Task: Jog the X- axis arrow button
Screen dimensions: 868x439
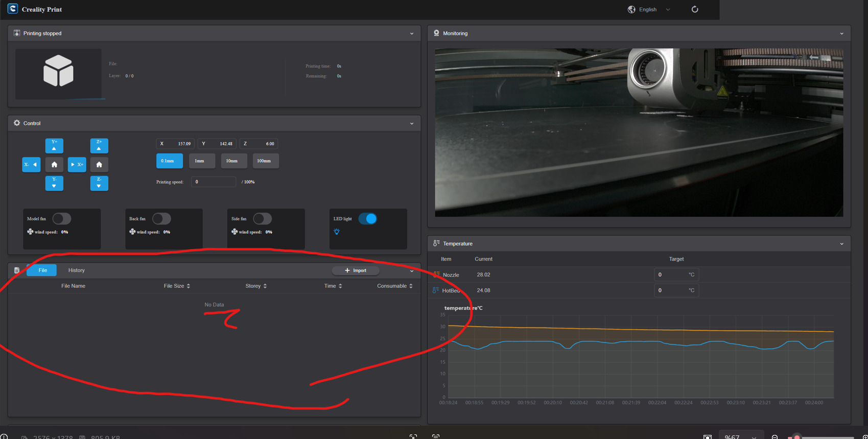Action: tap(31, 165)
